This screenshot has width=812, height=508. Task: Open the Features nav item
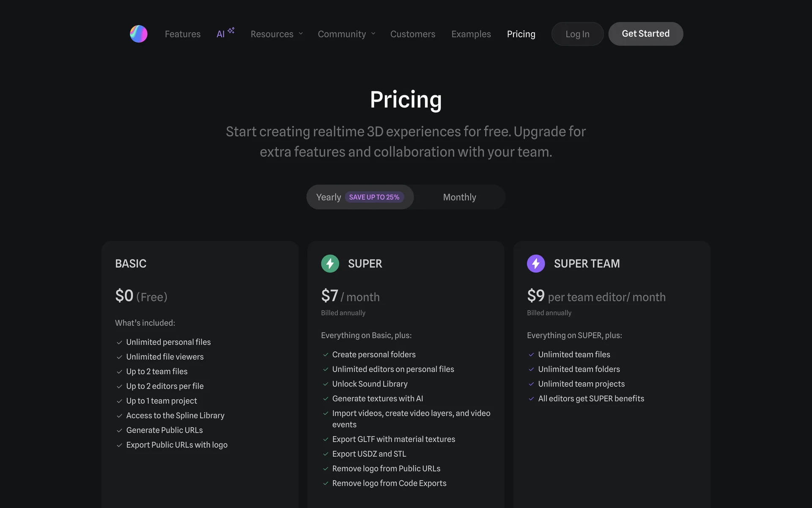183,34
